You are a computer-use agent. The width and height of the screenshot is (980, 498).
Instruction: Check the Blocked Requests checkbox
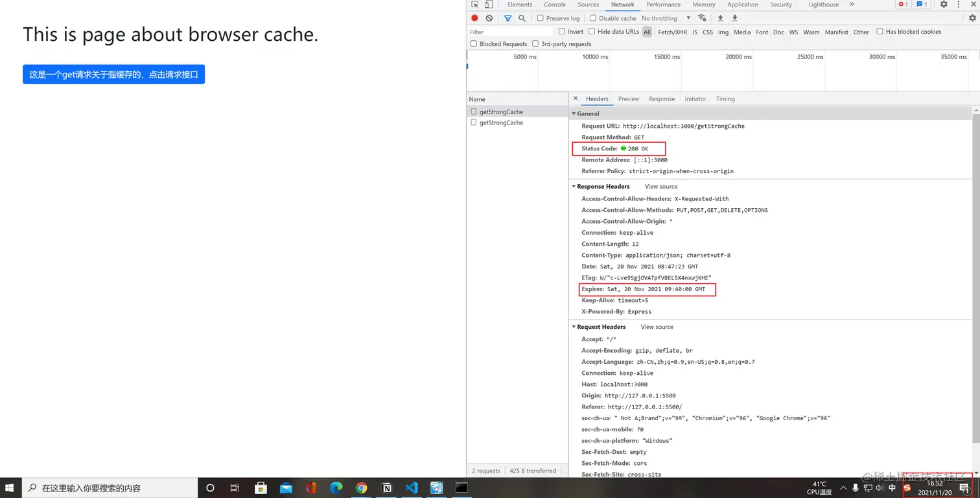(x=474, y=43)
